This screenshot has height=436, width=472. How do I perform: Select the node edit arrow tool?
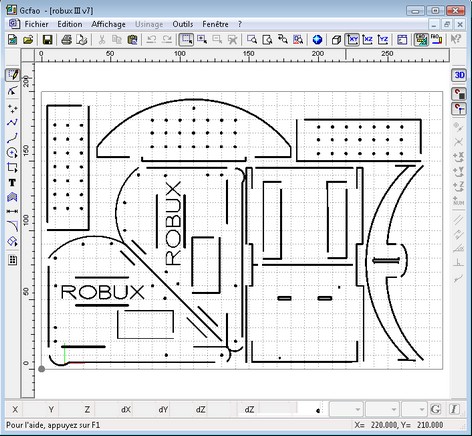click(x=12, y=91)
